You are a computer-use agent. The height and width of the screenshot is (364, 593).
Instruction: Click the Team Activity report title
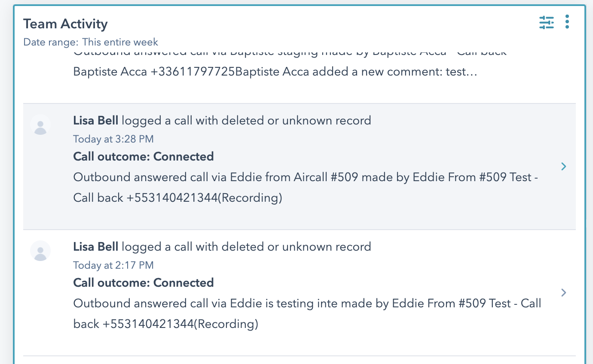(65, 24)
